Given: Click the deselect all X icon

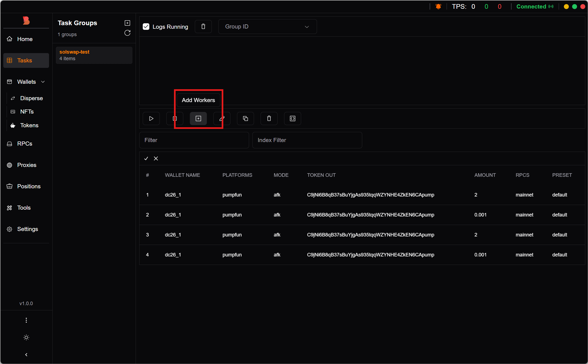Looking at the screenshot, I should pyautogui.click(x=156, y=158).
